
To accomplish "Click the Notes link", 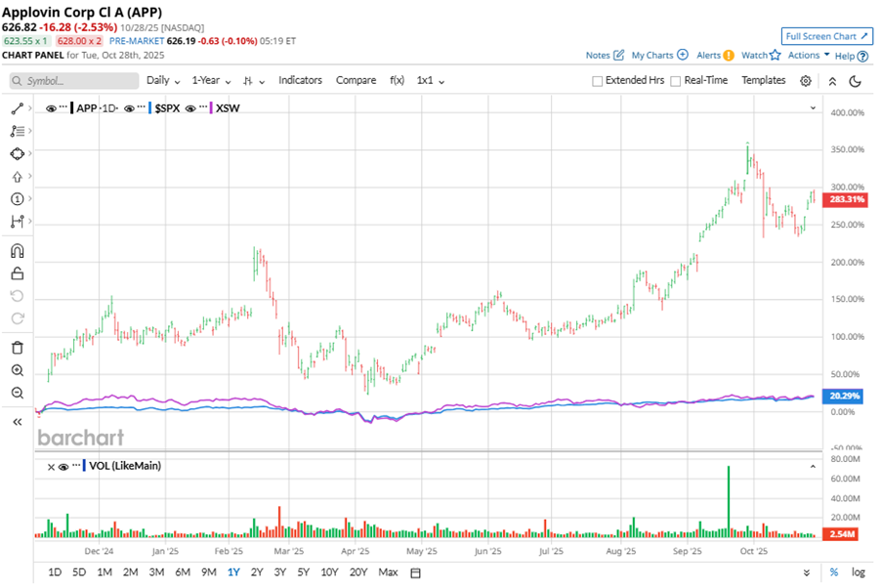I will pyautogui.click(x=597, y=55).
